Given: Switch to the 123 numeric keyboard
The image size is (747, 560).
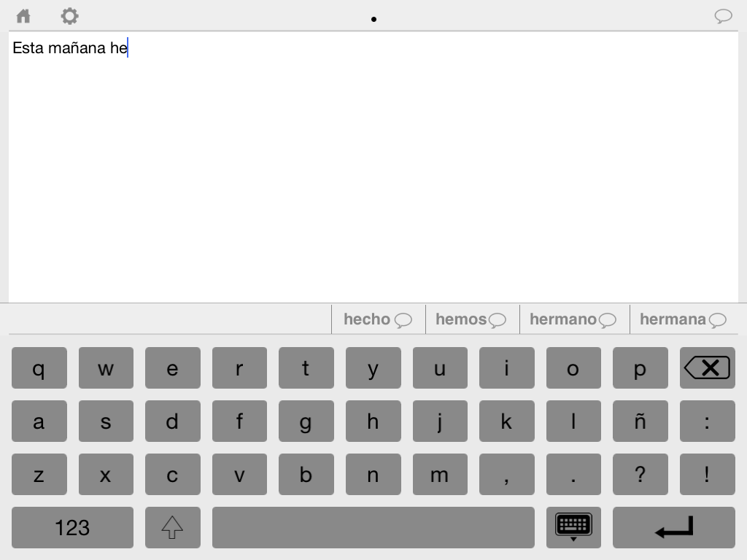Looking at the screenshot, I should point(72,527).
